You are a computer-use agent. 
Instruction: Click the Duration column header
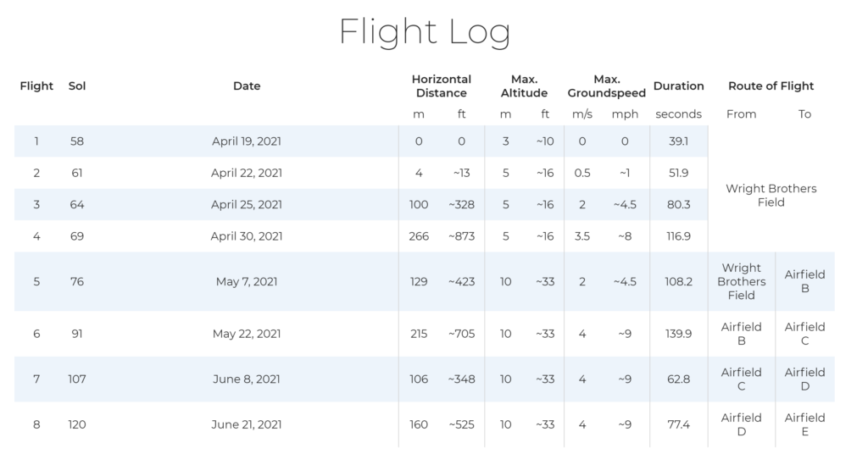click(678, 86)
